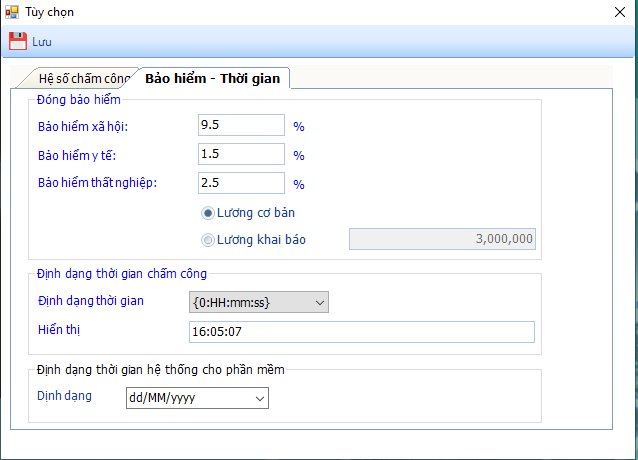Click the Hiển thị label

point(59,329)
